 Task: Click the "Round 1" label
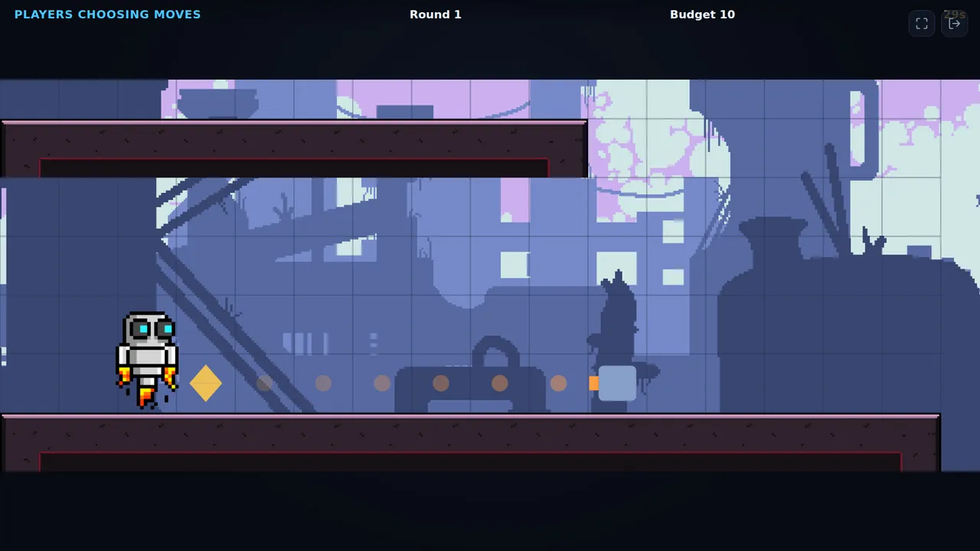436,15
